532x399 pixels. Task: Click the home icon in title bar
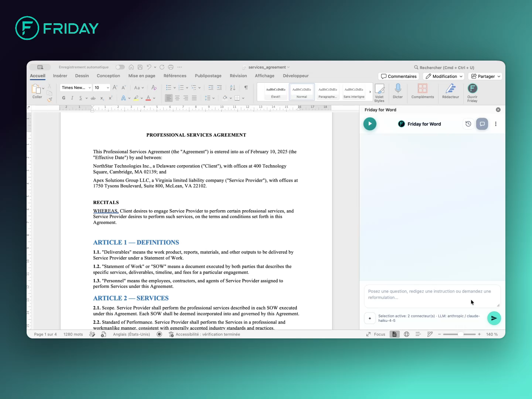point(131,67)
